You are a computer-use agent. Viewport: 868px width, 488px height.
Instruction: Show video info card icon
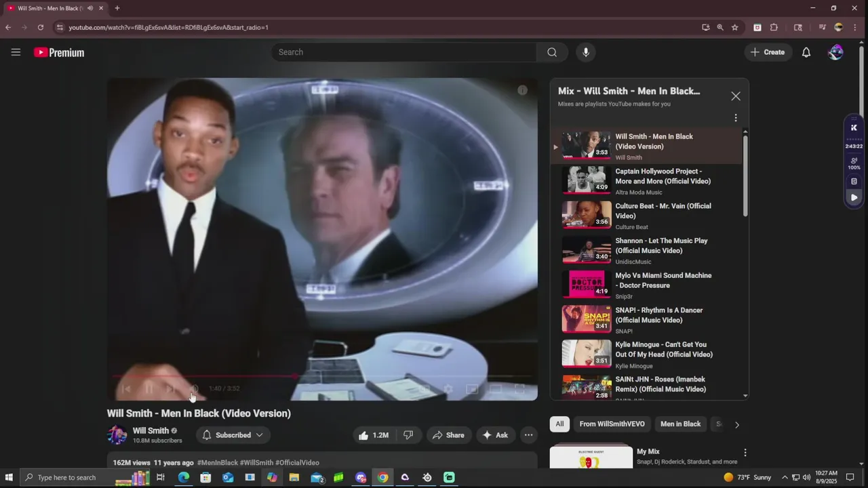522,90
